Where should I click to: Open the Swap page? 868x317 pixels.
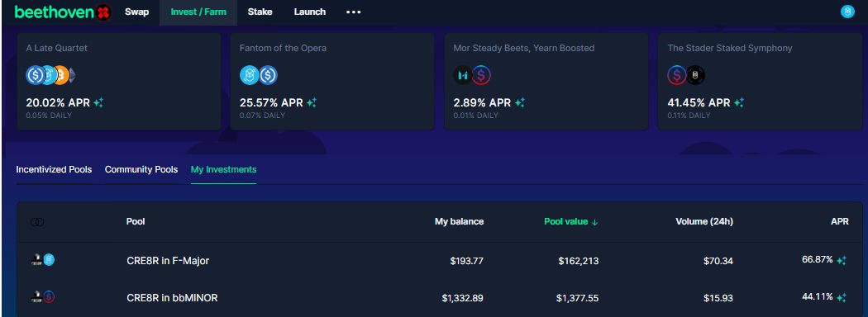(x=136, y=12)
